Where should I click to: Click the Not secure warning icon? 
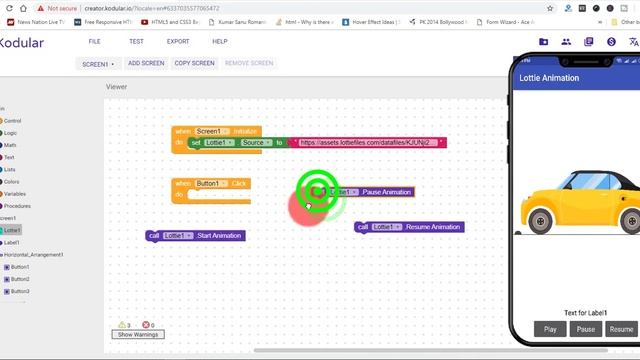click(x=40, y=8)
